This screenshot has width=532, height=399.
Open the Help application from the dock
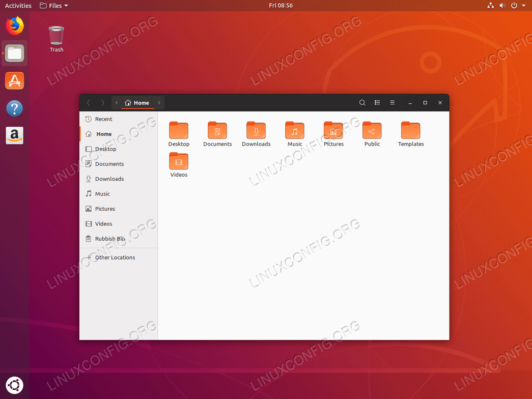[x=14, y=108]
